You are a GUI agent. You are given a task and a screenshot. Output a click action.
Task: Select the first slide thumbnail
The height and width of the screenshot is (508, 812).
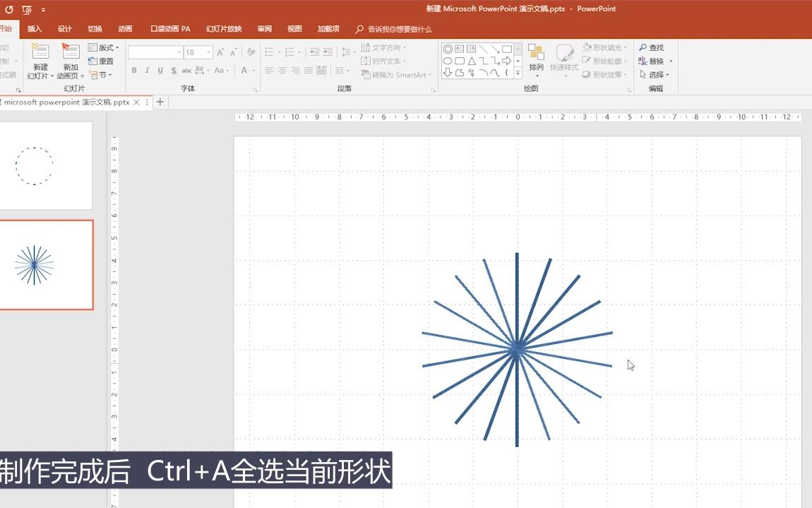46,165
